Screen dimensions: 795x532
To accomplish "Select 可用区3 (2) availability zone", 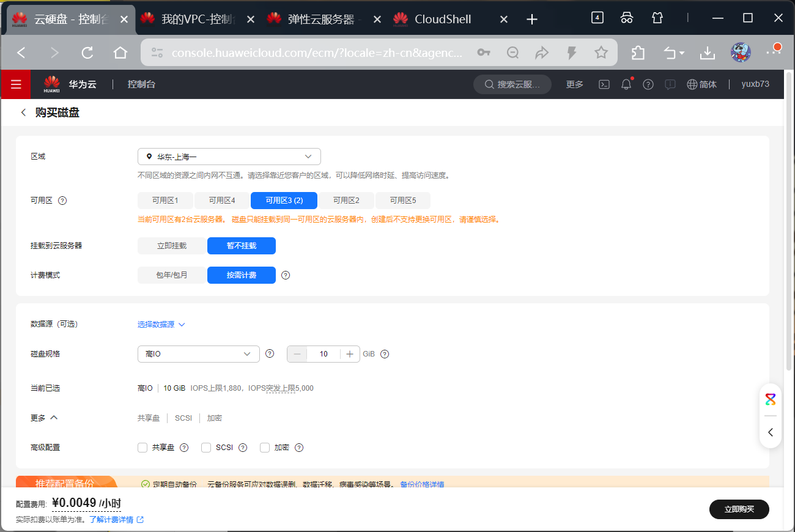I will tap(284, 201).
